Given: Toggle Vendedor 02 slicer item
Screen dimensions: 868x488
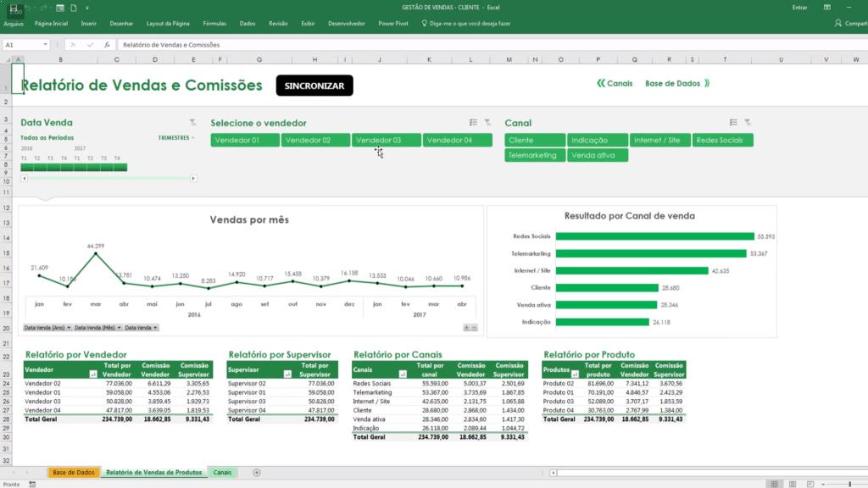Looking at the screenshot, I should [315, 140].
